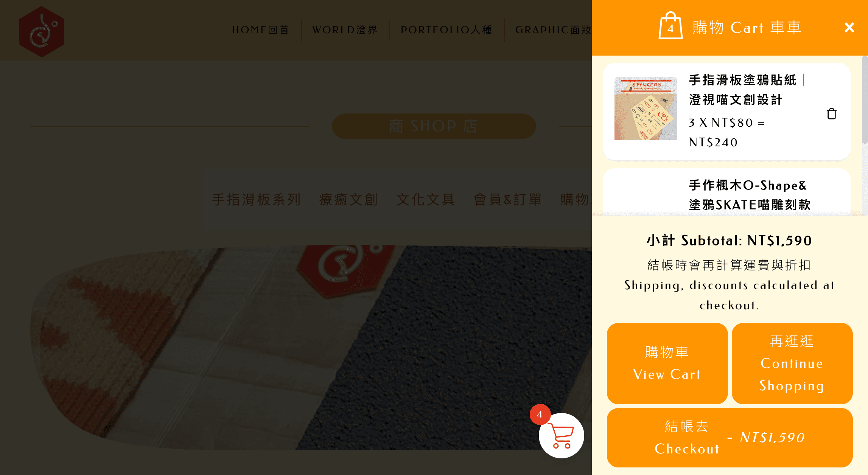
Task: Proceed with 結帳去 Checkout NT$1,590 button
Action: coord(730,437)
